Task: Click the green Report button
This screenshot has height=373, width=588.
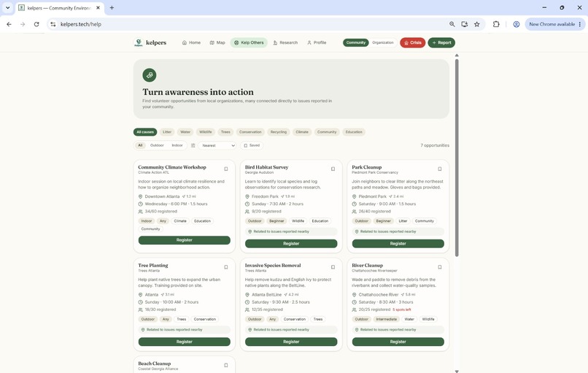Action: (x=441, y=43)
